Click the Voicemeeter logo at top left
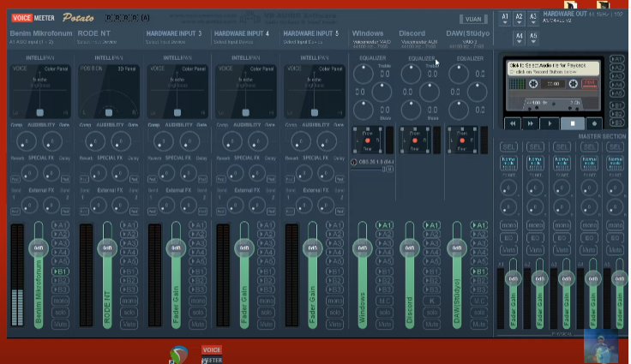631x364 pixels. pyautogui.click(x=33, y=18)
